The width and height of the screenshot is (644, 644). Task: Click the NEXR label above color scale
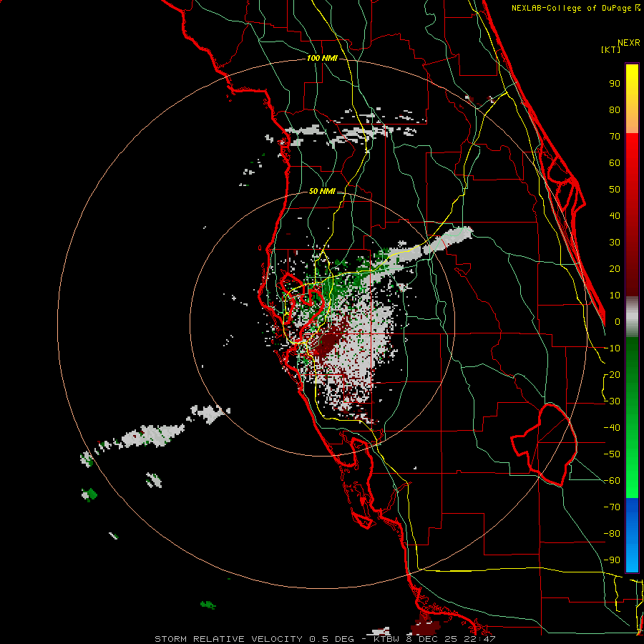click(x=629, y=43)
